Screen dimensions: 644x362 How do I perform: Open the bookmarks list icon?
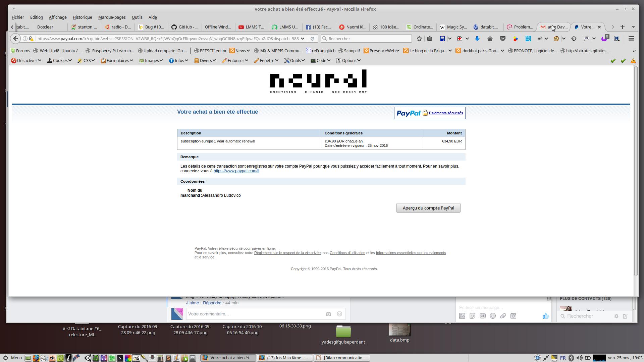(x=430, y=39)
